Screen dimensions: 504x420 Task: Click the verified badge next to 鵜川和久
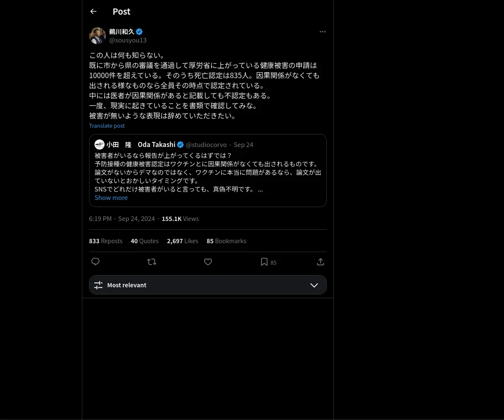click(139, 31)
